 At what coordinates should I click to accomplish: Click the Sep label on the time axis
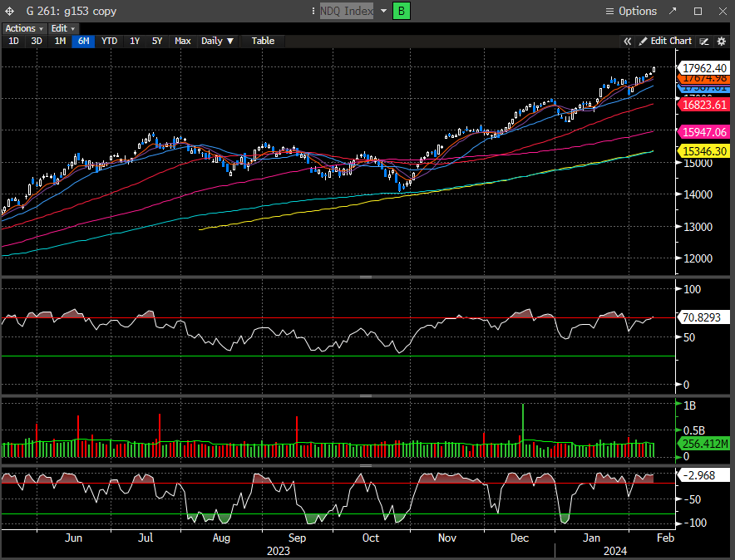coord(297,538)
